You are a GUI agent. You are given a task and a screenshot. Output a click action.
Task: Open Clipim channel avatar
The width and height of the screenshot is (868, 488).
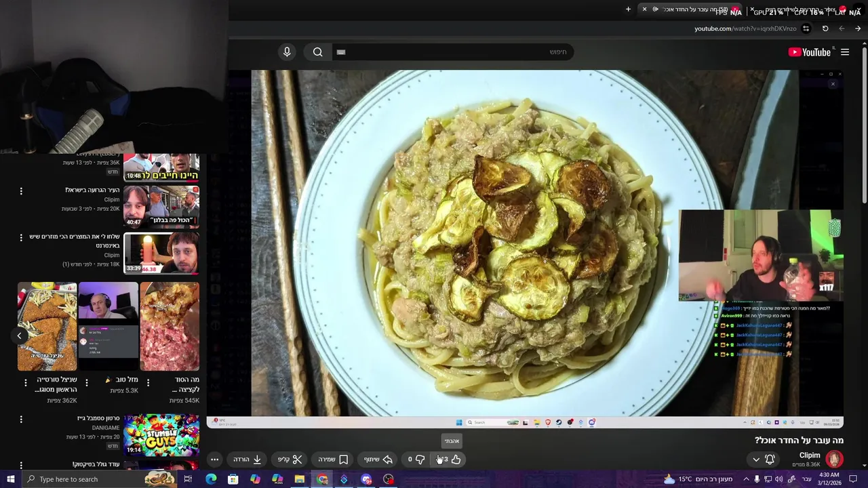834,459
